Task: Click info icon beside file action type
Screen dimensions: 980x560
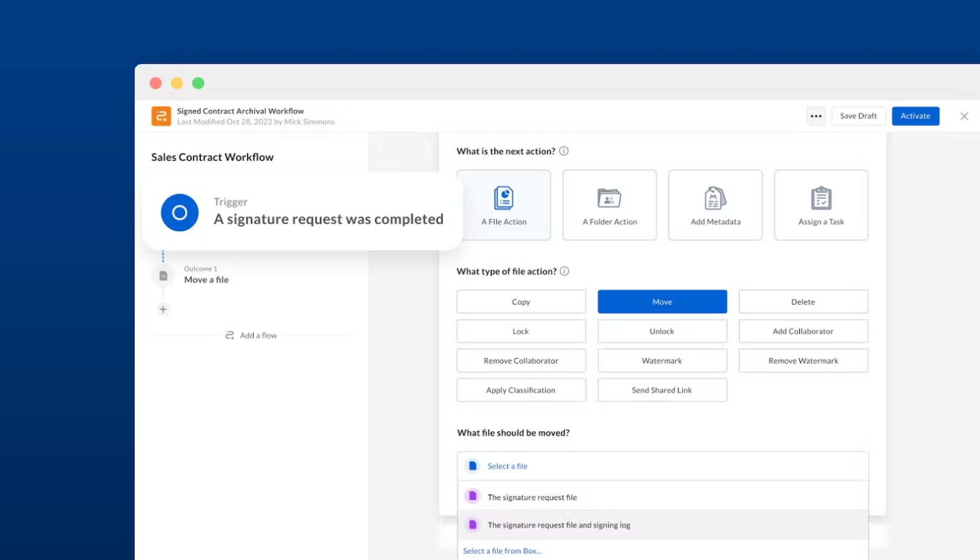Action: 565,271
